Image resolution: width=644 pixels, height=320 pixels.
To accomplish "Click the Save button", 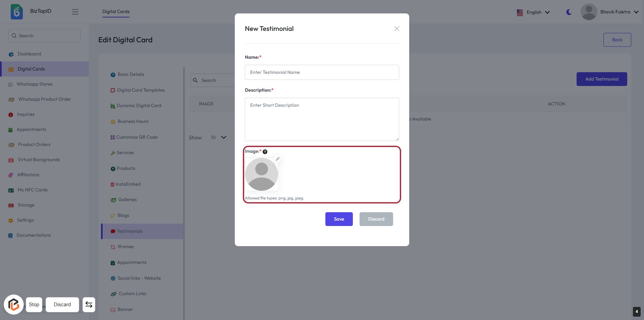I will (x=339, y=219).
